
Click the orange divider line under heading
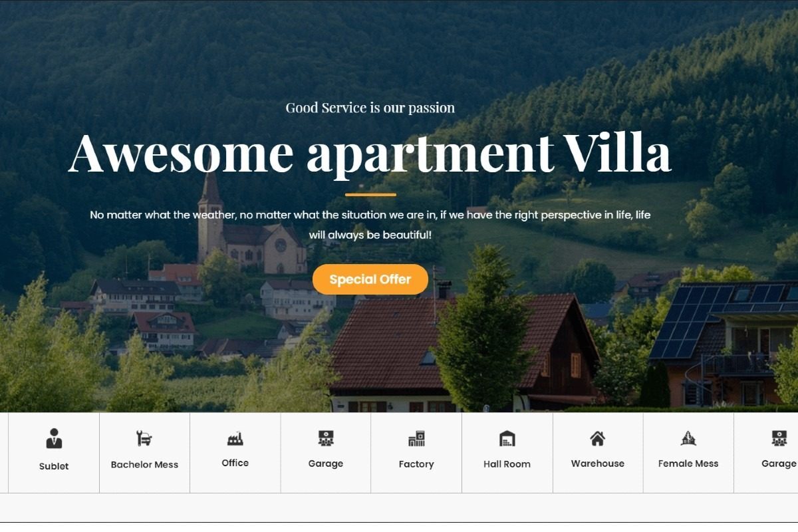coord(370,195)
